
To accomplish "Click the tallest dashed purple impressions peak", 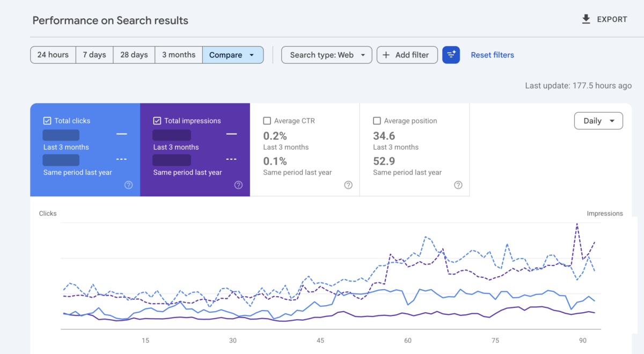I will pos(577,224).
